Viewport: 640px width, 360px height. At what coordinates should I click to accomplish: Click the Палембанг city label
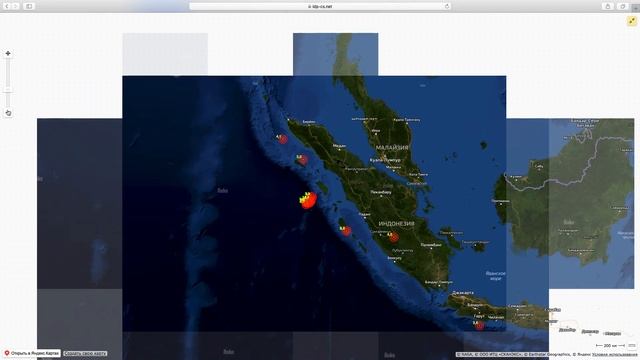(x=431, y=245)
